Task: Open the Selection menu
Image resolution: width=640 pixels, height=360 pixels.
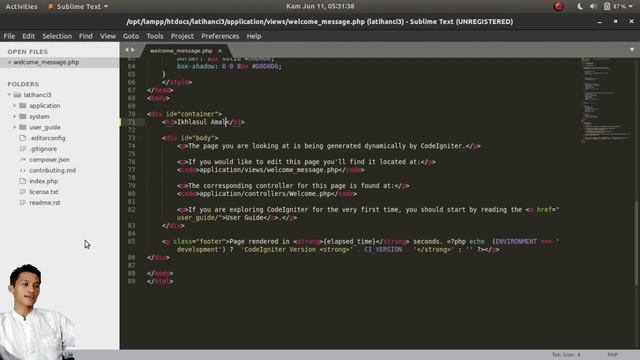Action: (57, 36)
